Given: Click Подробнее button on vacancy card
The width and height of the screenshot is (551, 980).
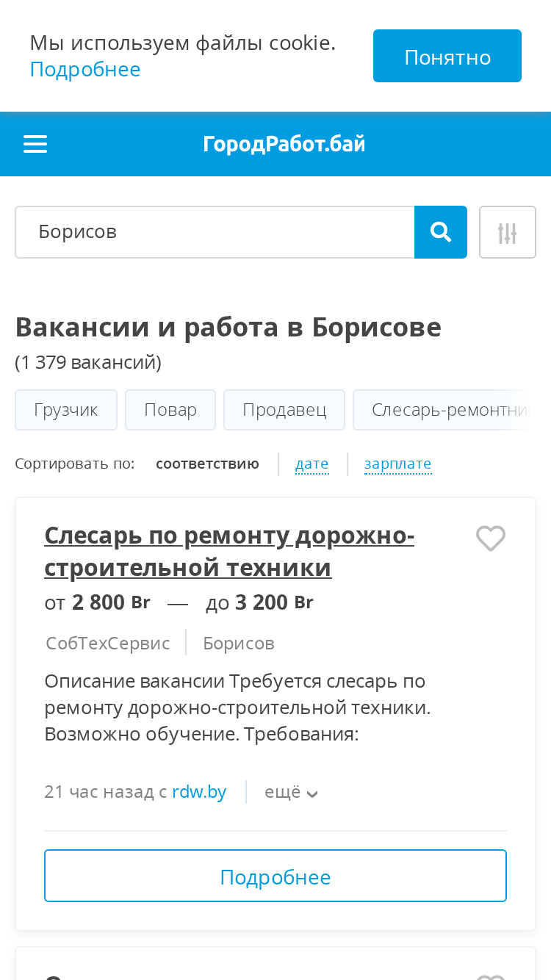Looking at the screenshot, I should (x=275, y=876).
